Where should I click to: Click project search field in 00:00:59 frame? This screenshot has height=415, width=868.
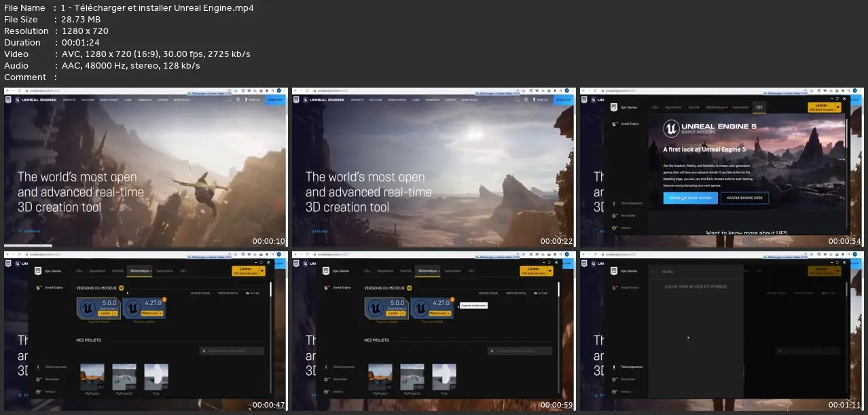[520, 351]
